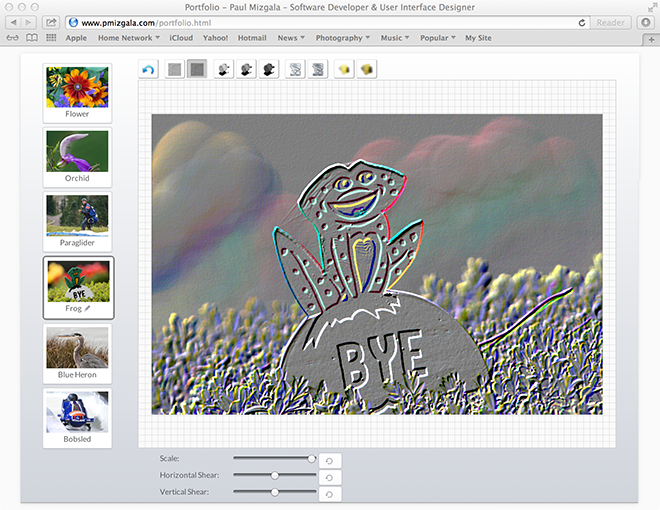Expand the Home Network bookmarks folder

129,38
